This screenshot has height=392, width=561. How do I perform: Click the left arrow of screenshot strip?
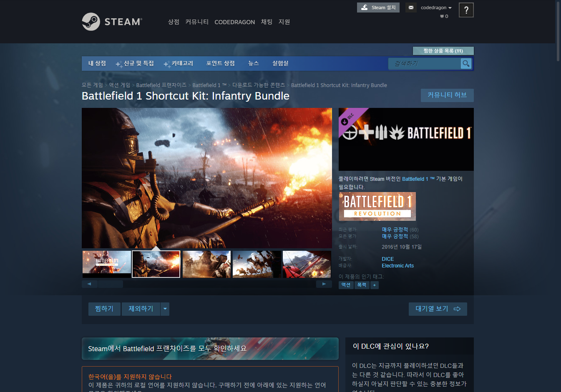pos(89,284)
